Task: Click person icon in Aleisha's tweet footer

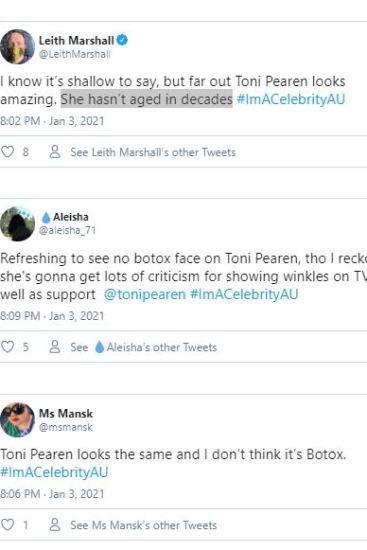Action: pyautogui.click(x=55, y=347)
